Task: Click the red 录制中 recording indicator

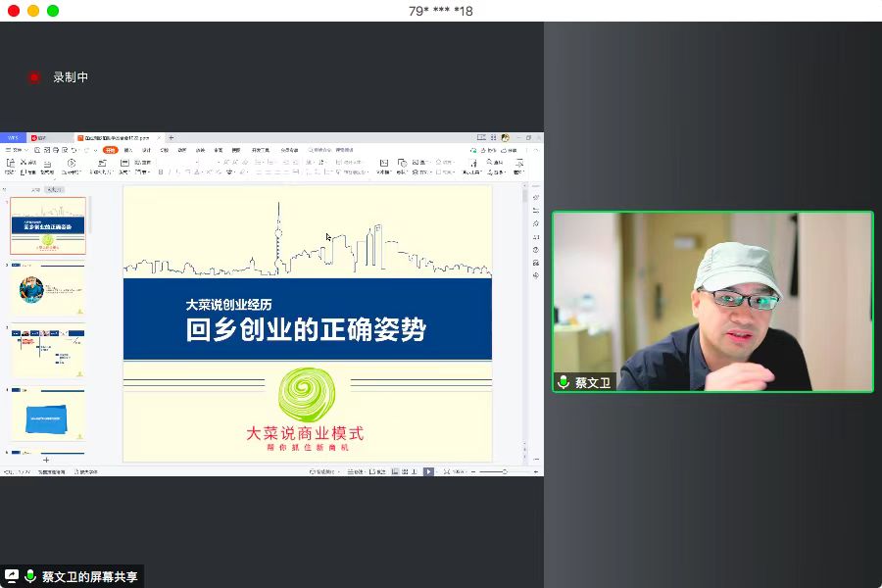Action: point(34,76)
